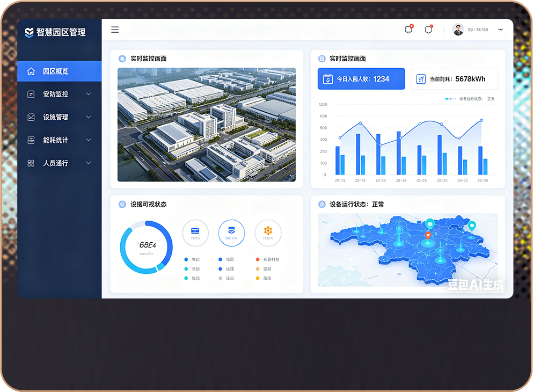Expand the 人员通行 chevron
Image resolution: width=533 pixels, height=392 pixels.
point(89,163)
